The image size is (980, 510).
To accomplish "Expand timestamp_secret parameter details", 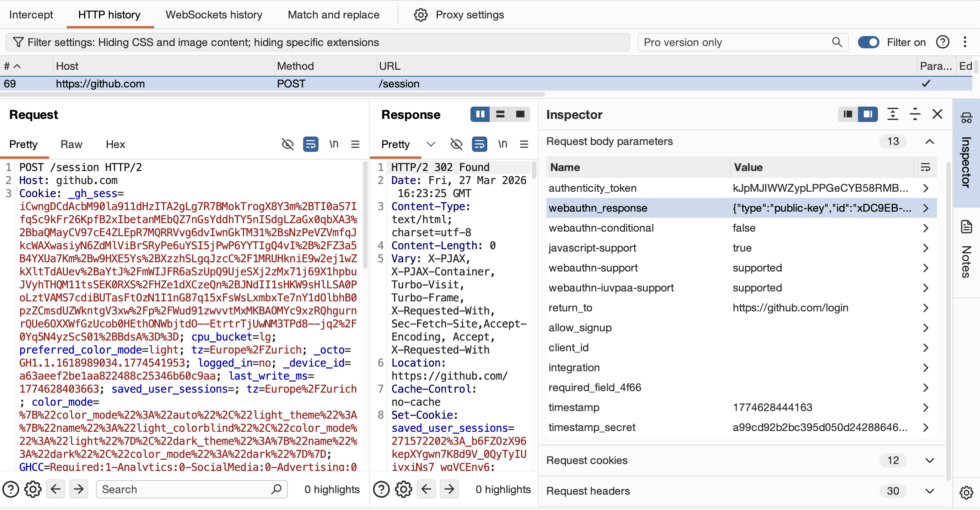I will [926, 427].
